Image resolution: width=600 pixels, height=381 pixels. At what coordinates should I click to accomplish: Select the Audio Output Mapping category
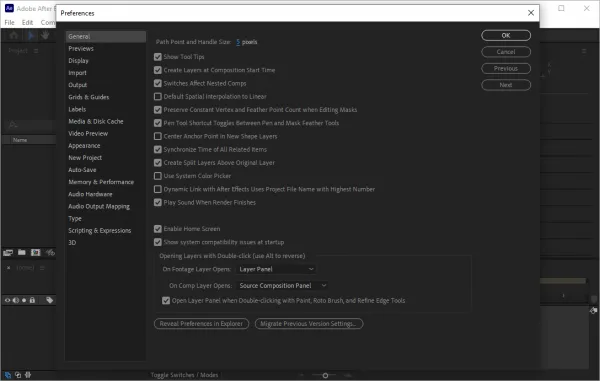(105, 207)
